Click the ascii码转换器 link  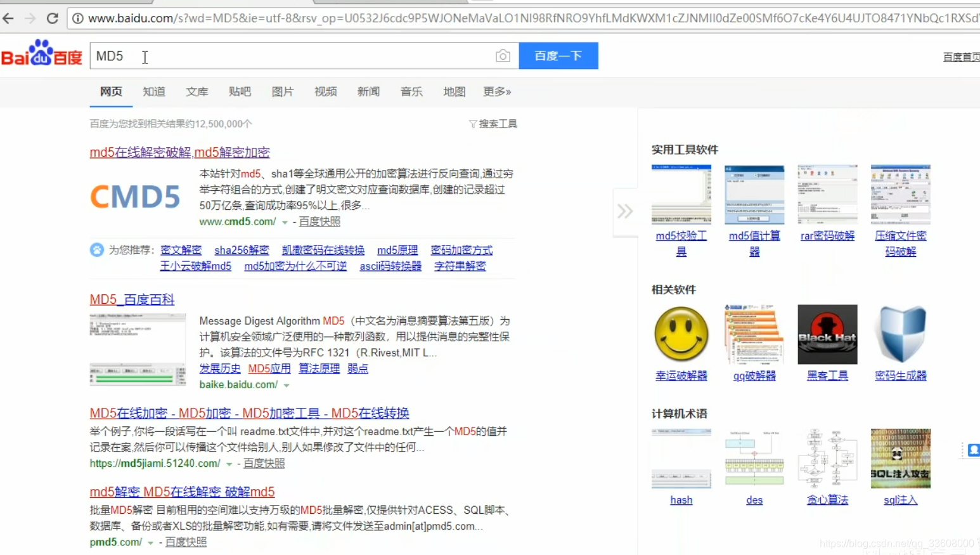pyautogui.click(x=390, y=266)
